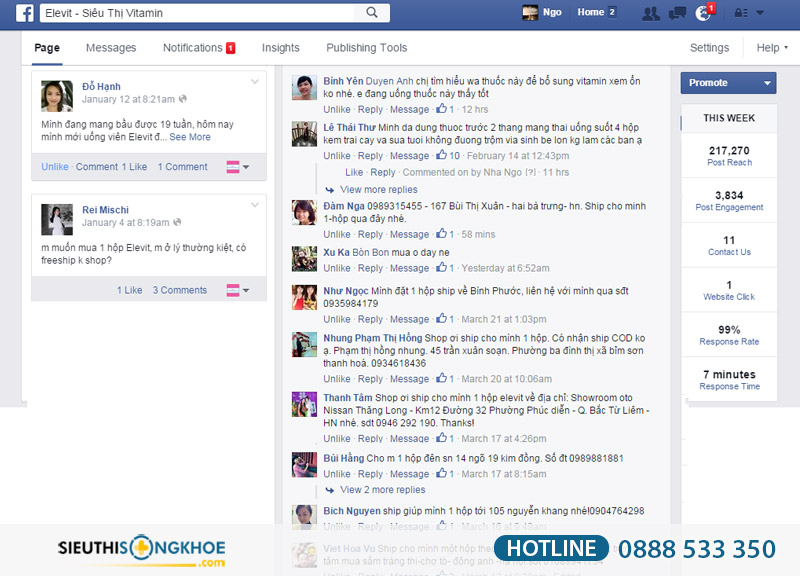Click the search magnifier icon
The height and width of the screenshot is (576, 800).
(372, 13)
